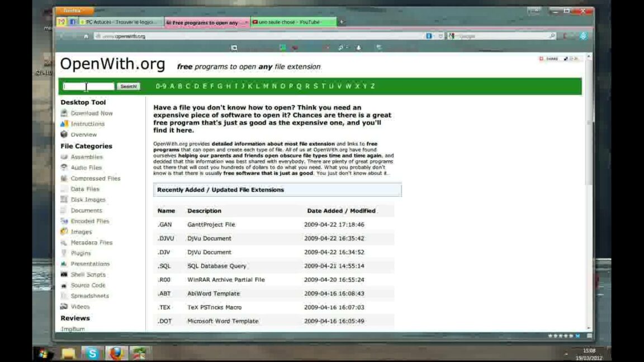Open Skype from the taskbar
The height and width of the screenshot is (362, 644).
point(92,353)
